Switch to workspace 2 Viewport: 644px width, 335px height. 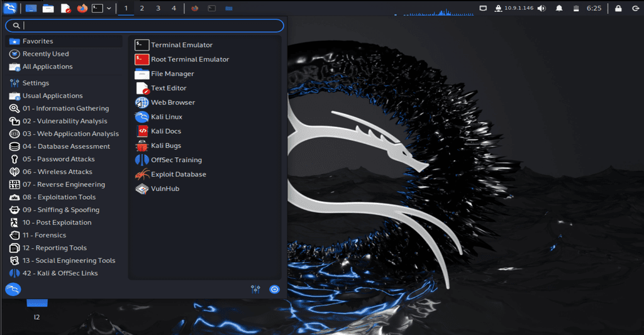142,8
